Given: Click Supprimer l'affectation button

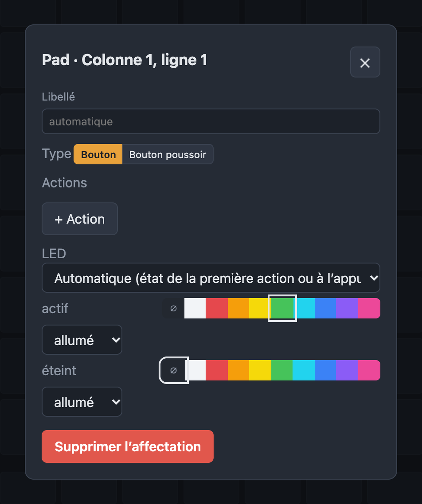Looking at the screenshot, I should pos(128,446).
